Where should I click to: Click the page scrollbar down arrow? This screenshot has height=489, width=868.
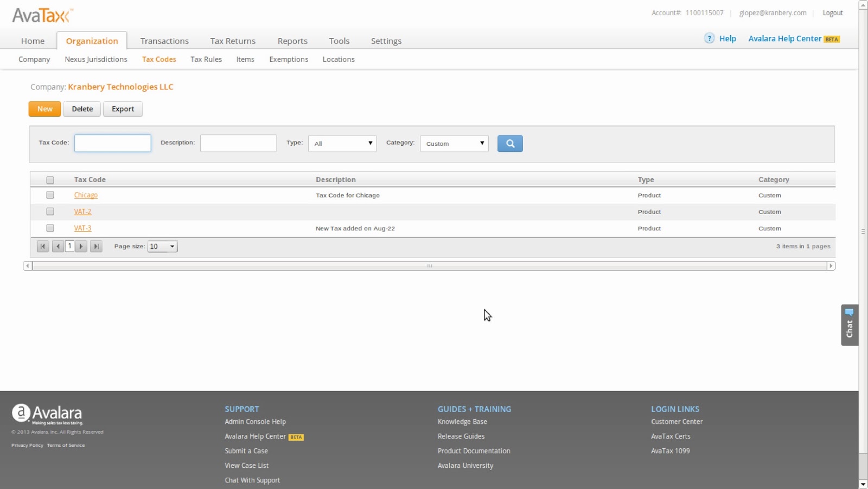pos(863,484)
